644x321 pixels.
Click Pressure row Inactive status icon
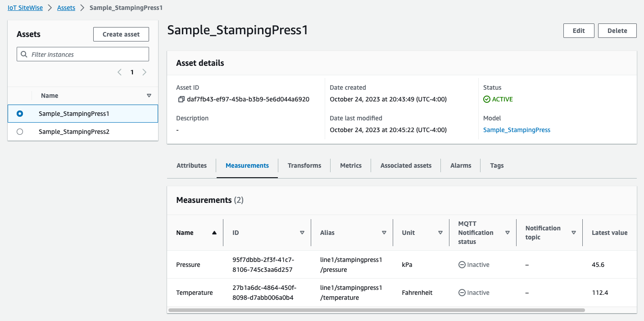click(462, 265)
